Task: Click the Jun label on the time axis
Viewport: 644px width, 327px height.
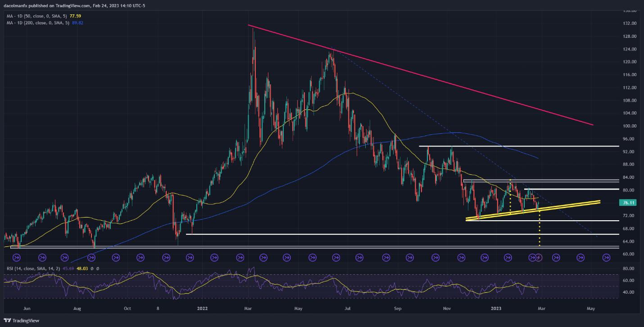Action: coord(27,309)
